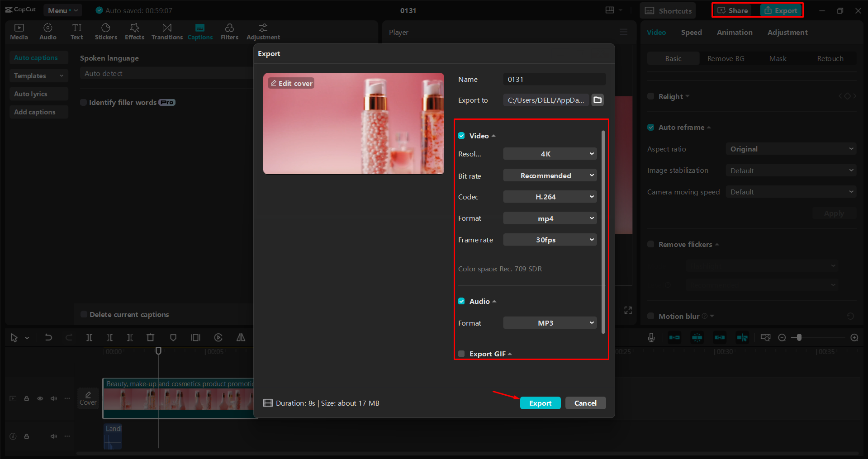
Task: Switch to the Animation tab
Action: coord(735,32)
